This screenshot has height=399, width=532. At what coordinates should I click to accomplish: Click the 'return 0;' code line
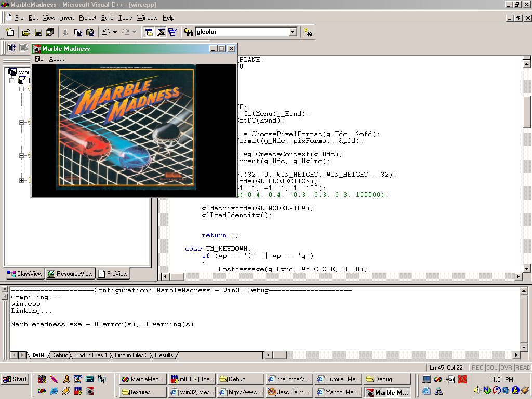(220, 235)
